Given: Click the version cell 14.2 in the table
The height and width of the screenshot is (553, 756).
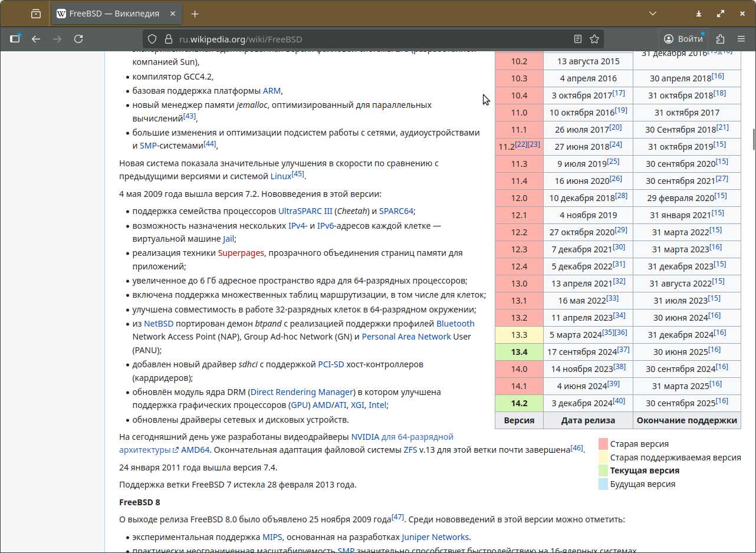Looking at the screenshot, I should 519,403.
